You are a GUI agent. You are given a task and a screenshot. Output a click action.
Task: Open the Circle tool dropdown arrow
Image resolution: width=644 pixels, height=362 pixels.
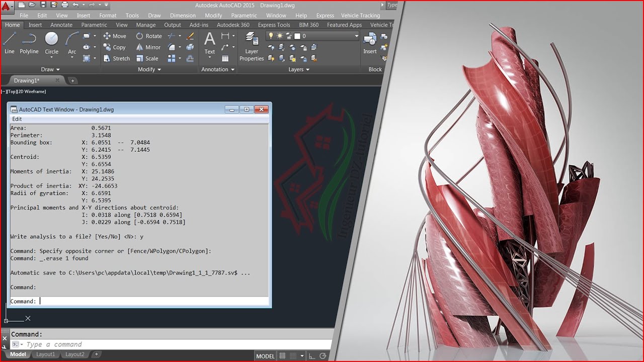coord(52,58)
